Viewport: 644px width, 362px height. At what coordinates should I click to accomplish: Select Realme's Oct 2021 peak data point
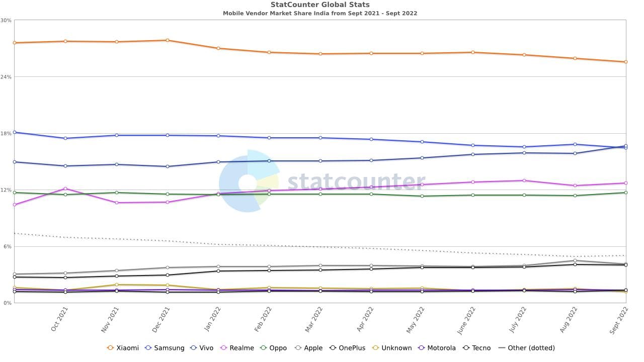coord(65,189)
